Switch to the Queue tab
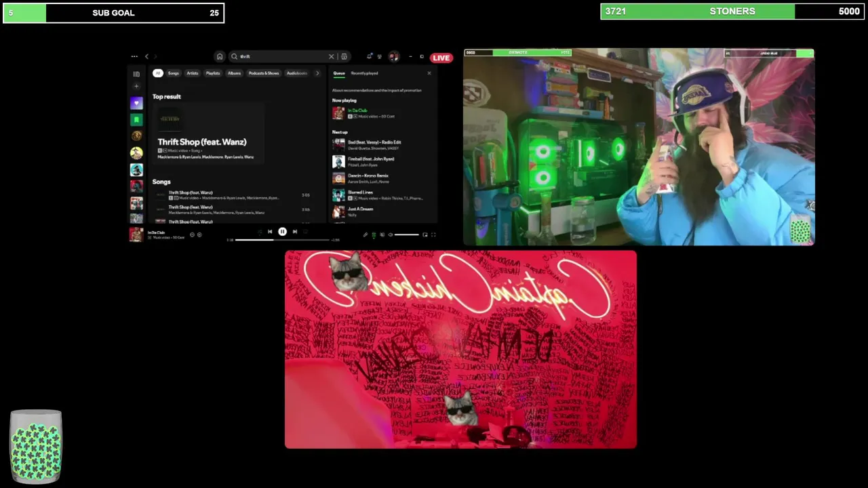Viewport: 868px width, 488px height. tap(339, 73)
